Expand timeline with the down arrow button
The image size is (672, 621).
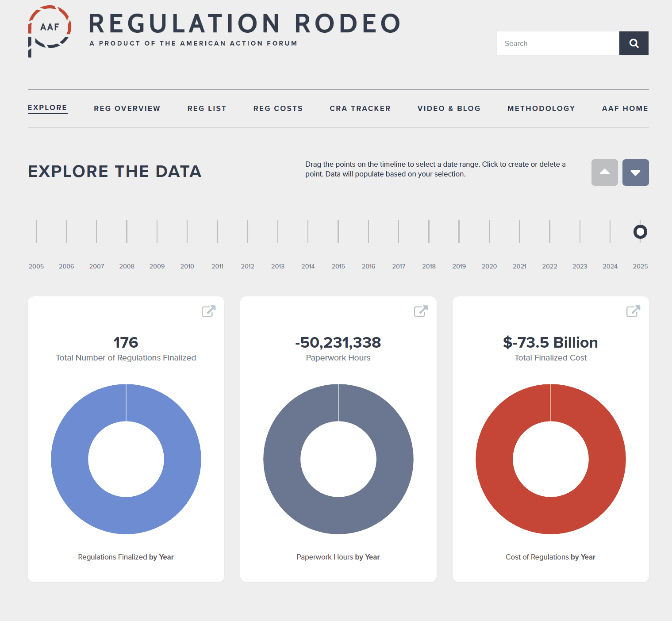pyautogui.click(x=635, y=172)
